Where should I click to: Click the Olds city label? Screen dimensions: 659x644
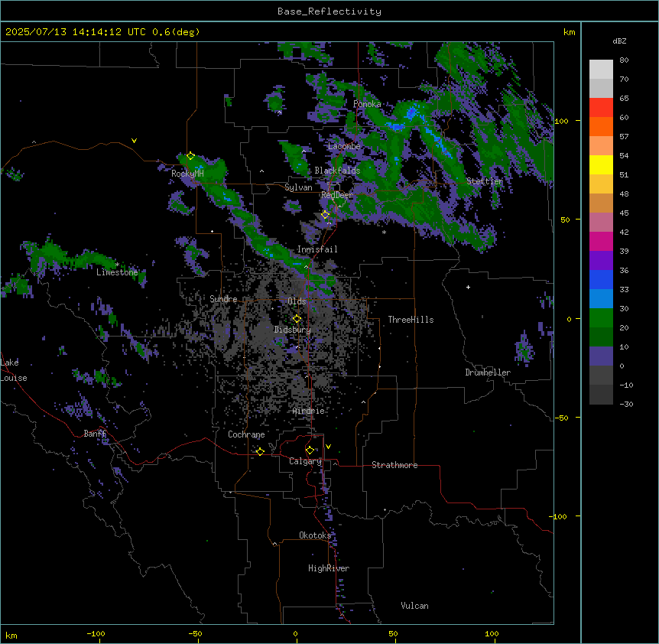pos(297,301)
